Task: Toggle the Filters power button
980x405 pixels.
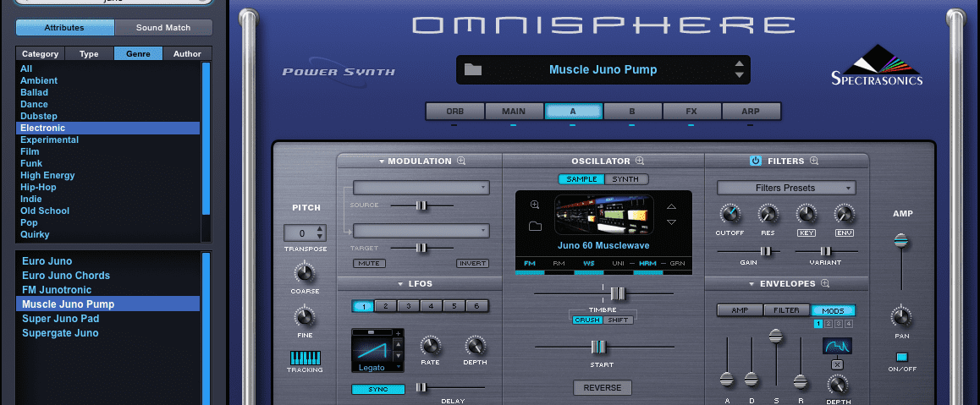Action: point(756,161)
